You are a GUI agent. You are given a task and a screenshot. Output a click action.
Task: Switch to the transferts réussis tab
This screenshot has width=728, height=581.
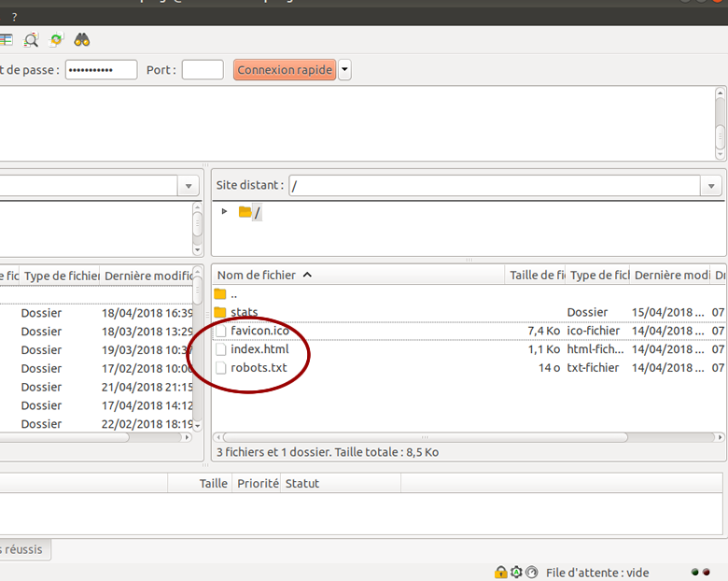(x=22, y=549)
